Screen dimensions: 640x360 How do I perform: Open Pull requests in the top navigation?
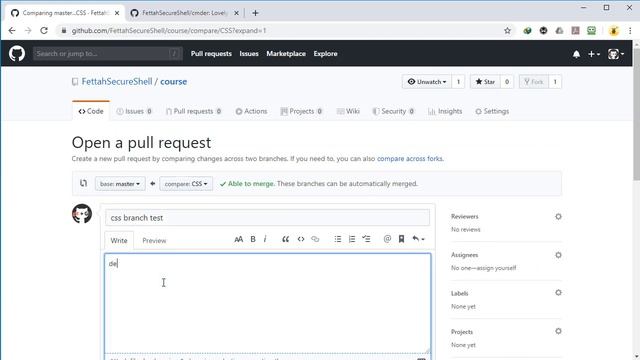(211, 54)
